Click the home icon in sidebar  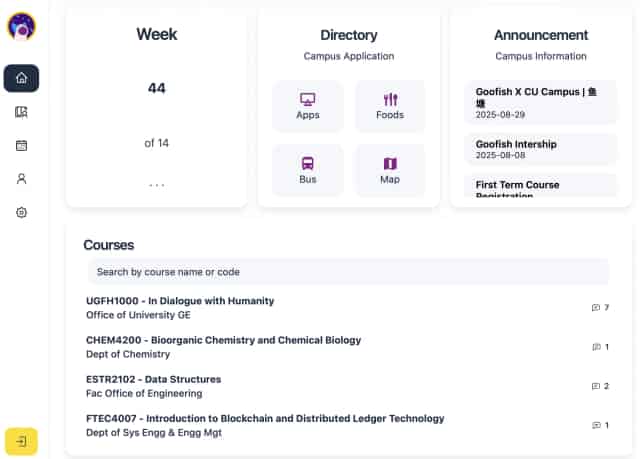point(21,78)
